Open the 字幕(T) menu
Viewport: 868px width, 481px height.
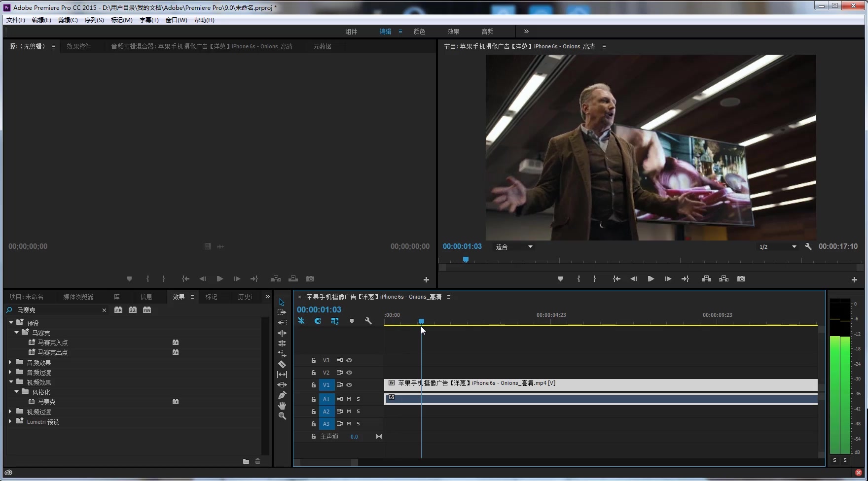[149, 20]
